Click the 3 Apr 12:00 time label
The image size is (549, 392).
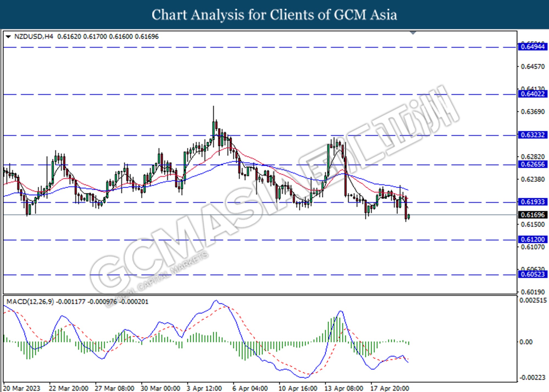(x=204, y=388)
